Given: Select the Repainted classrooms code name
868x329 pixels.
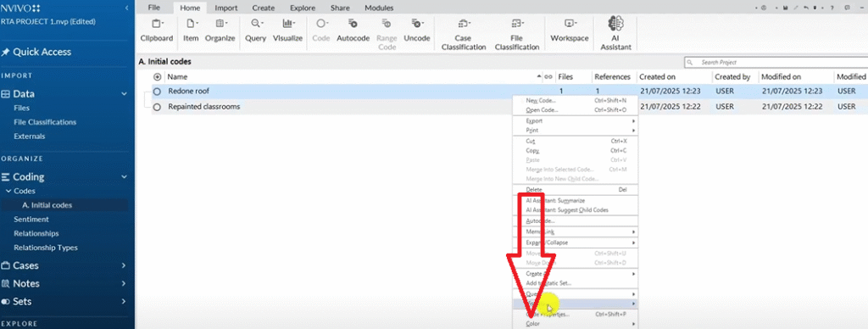Looking at the screenshot, I should [204, 106].
